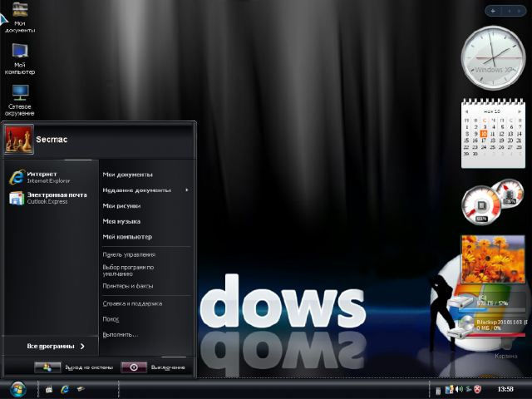
Task: Select highlighted day 10 in calendar
Action: click(x=484, y=134)
